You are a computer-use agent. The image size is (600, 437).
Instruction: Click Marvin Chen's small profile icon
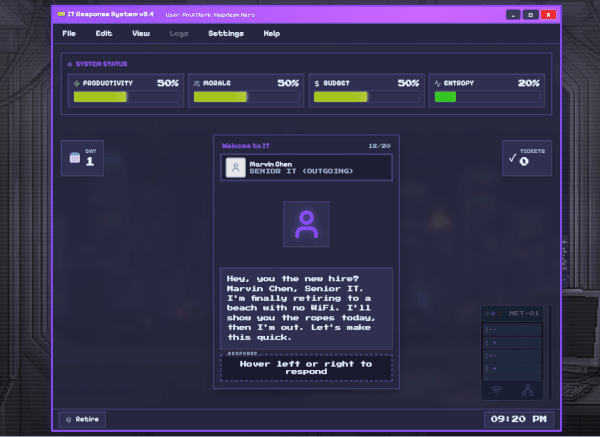(235, 167)
